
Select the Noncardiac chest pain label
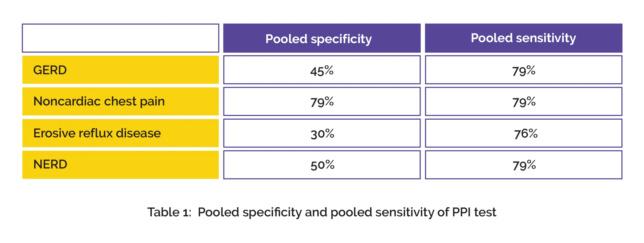click(99, 101)
